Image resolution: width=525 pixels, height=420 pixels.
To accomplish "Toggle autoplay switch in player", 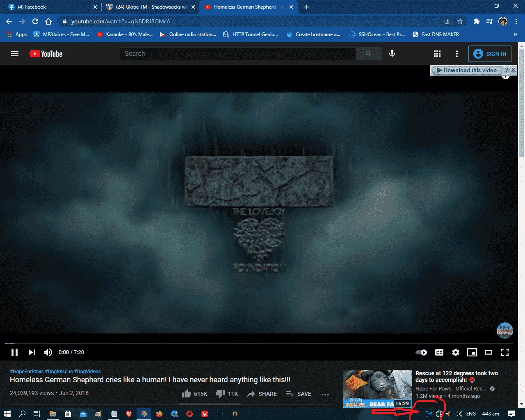I will 421,352.
